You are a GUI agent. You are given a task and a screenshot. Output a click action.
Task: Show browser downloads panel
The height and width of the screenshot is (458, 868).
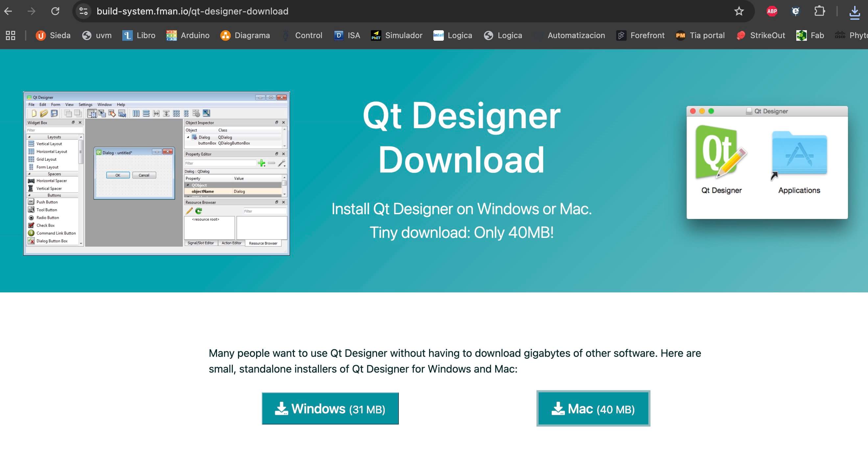click(855, 12)
